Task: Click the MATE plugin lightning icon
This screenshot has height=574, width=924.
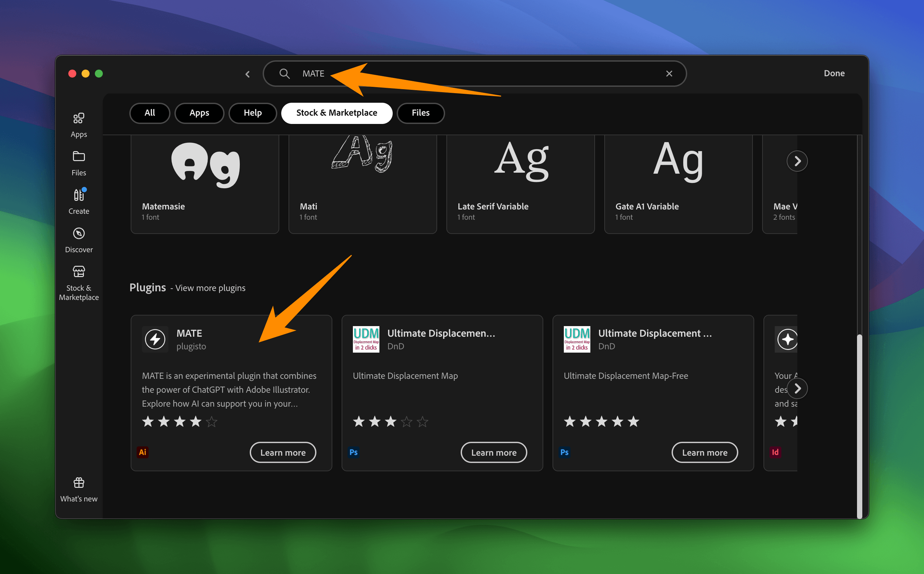Action: (x=155, y=339)
